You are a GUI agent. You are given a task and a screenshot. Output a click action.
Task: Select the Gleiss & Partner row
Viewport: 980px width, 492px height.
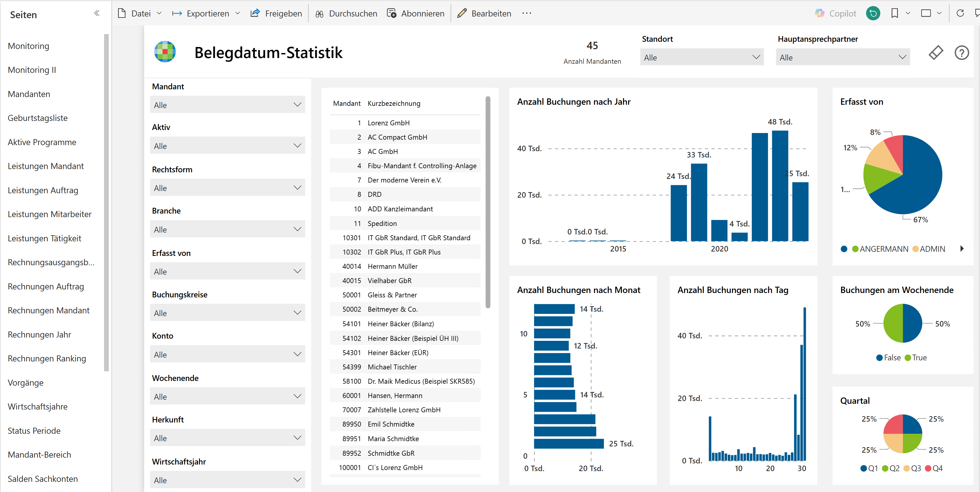pyautogui.click(x=405, y=295)
